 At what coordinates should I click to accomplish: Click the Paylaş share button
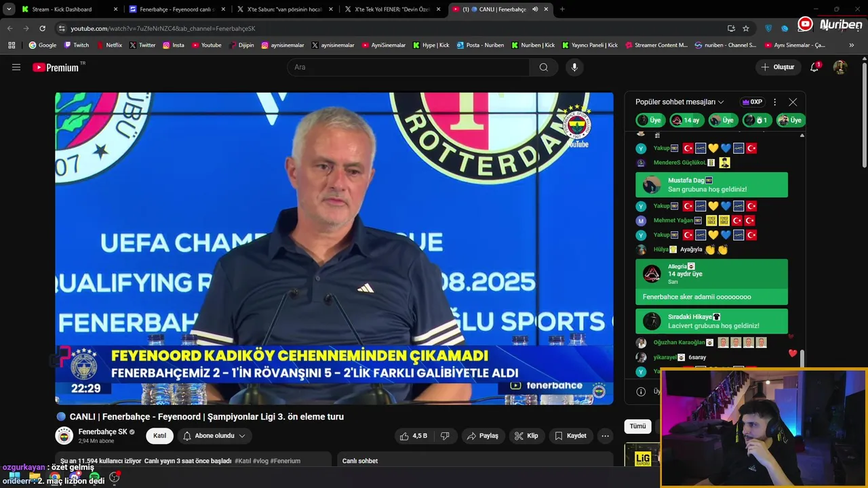(x=483, y=436)
